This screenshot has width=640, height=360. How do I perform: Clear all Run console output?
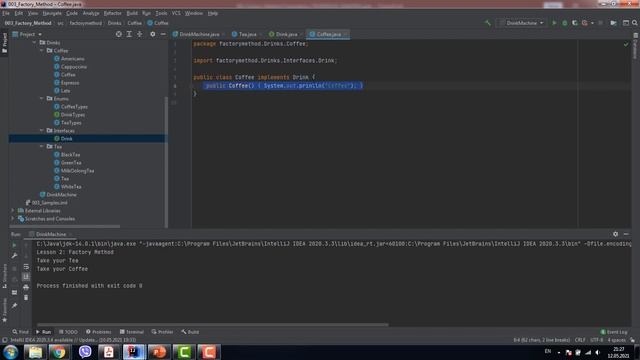click(26, 298)
